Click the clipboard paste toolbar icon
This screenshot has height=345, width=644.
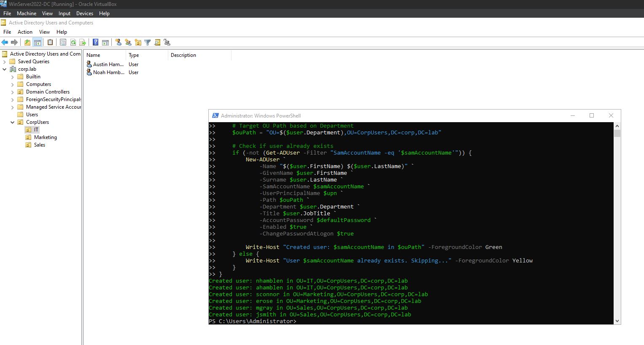(50, 42)
